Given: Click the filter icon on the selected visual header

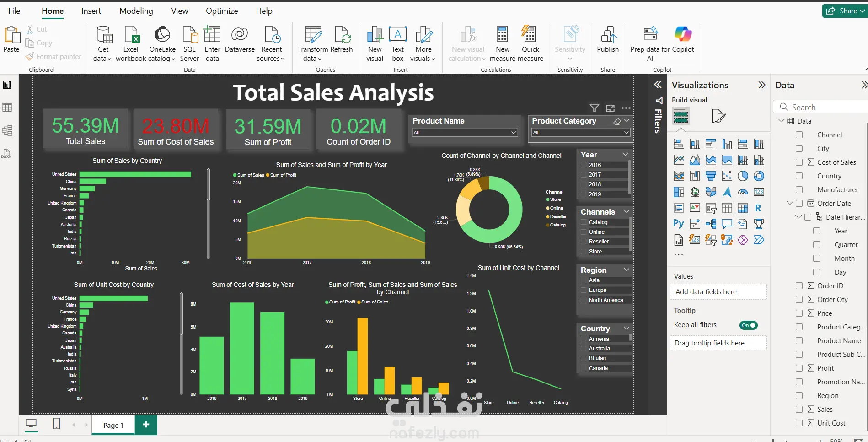Looking at the screenshot, I should click(x=594, y=108).
